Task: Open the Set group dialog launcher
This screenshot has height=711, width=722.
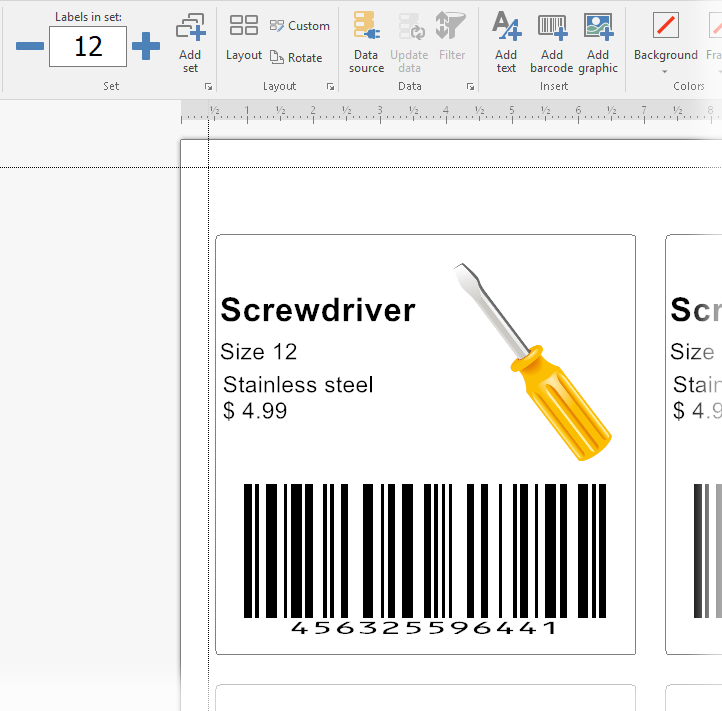Action: point(209,87)
